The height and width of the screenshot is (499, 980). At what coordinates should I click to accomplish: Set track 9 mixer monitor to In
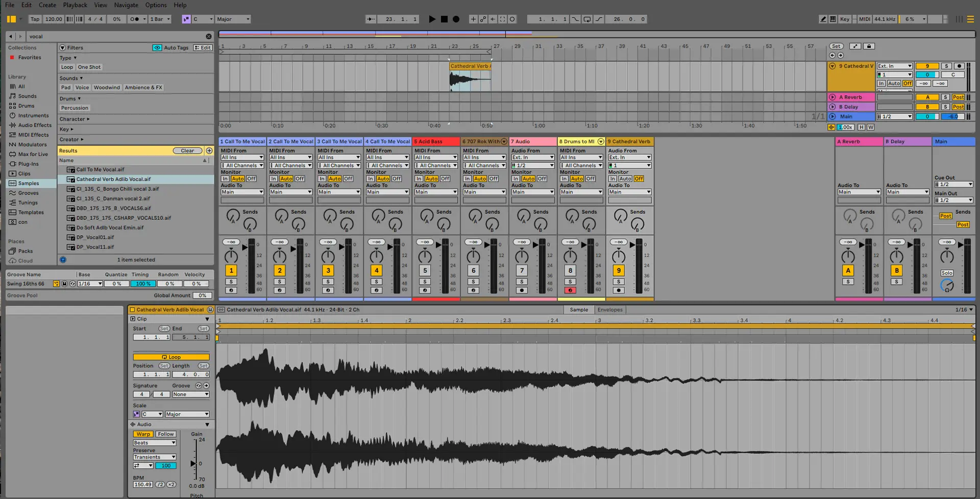[612, 179]
